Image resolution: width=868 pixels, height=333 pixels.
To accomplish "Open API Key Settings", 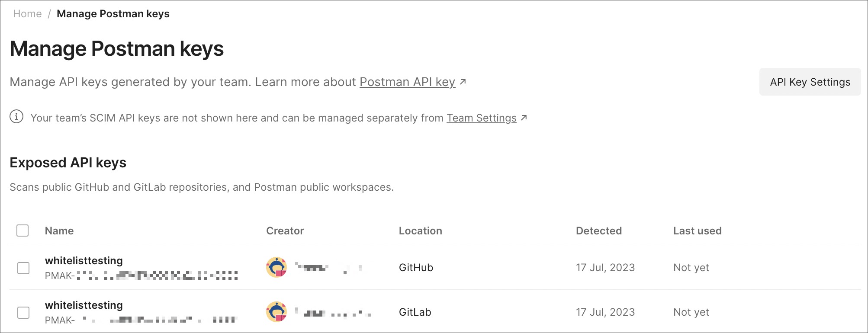I will tap(810, 82).
